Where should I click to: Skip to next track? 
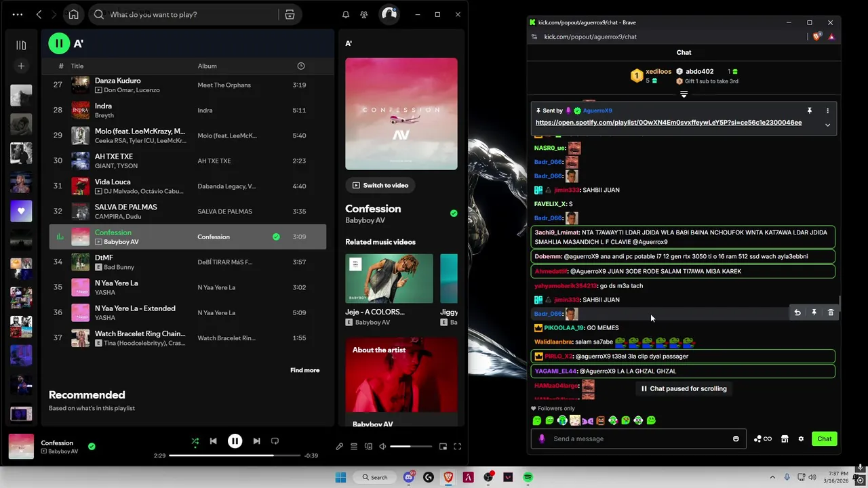(256, 441)
